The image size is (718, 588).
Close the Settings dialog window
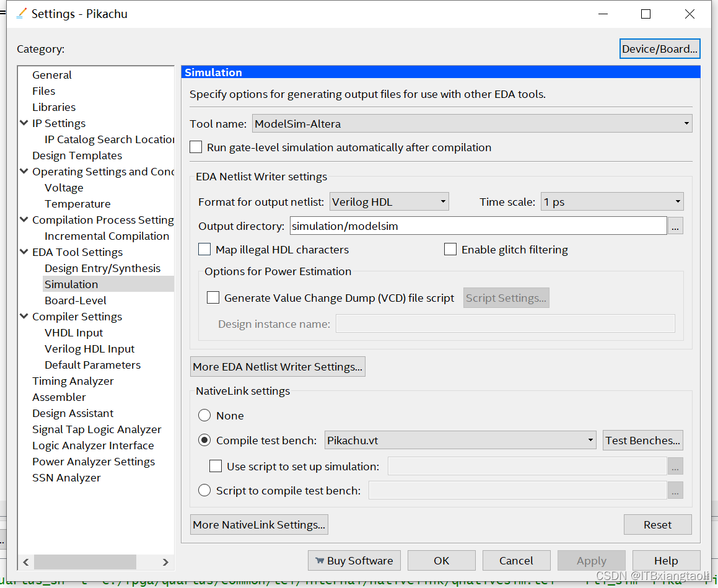click(690, 14)
